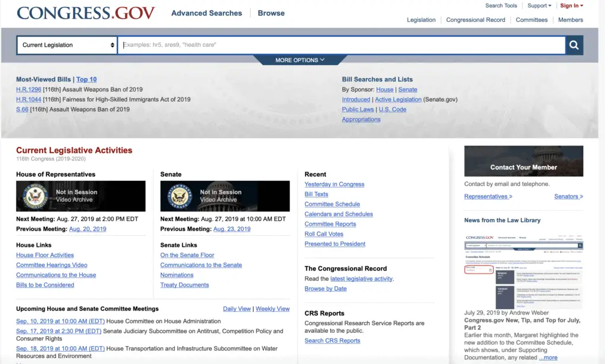Open the Senators contact link
605x364 pixels.
pyautogui.click(x=569, y=197)
